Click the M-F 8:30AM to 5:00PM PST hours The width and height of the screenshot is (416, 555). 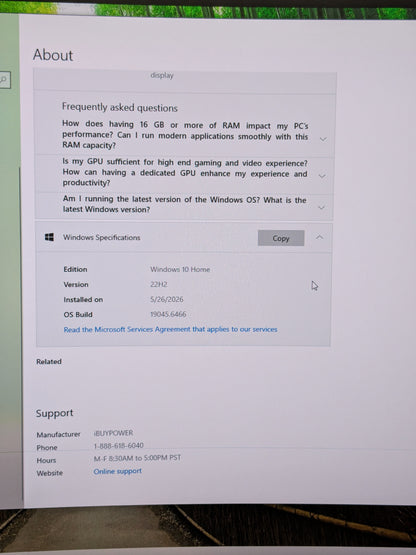137,458
